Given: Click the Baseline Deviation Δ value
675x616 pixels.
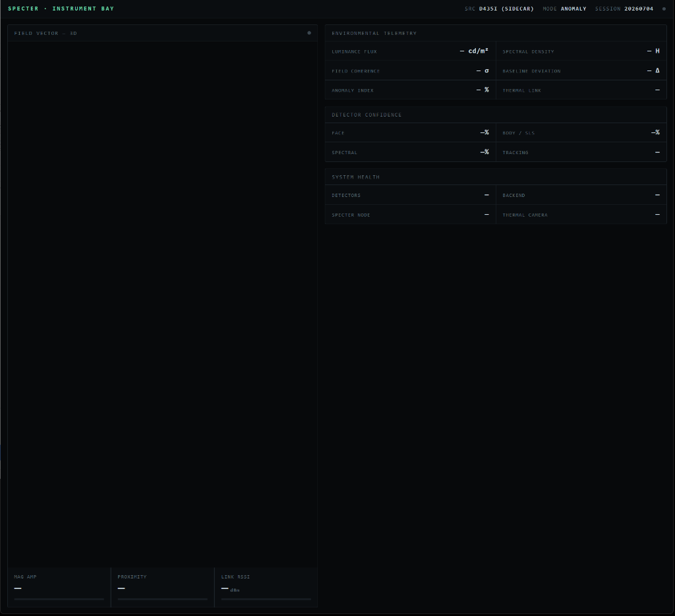Looking at the screenshot, I should 653,70.
